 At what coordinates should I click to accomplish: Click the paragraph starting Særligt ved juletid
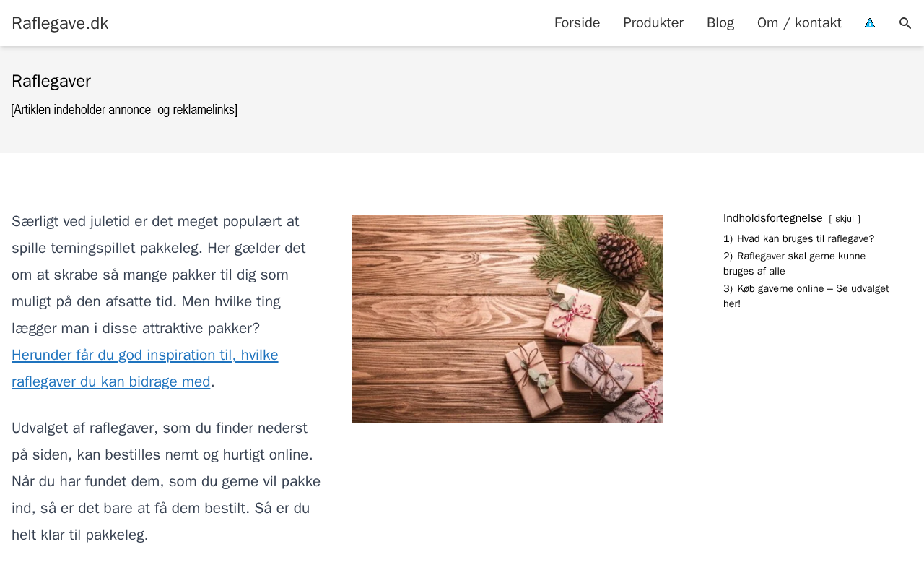point(167,301)
